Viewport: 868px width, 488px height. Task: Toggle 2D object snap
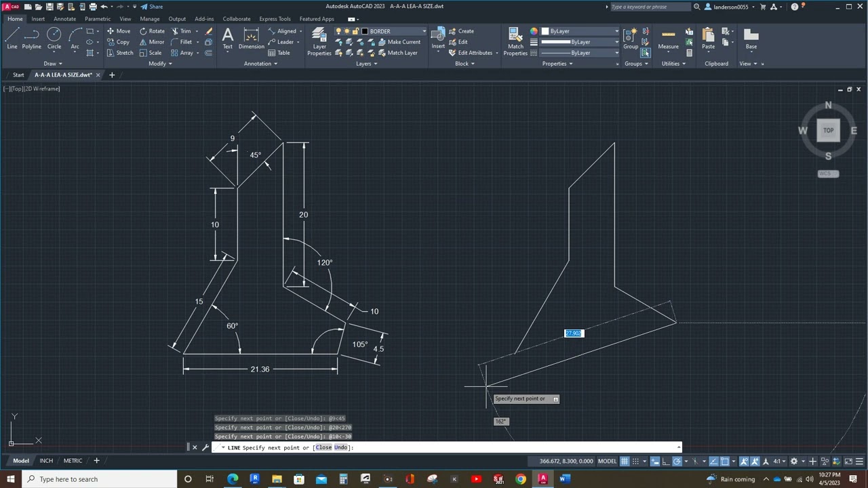tap(725, 462)
